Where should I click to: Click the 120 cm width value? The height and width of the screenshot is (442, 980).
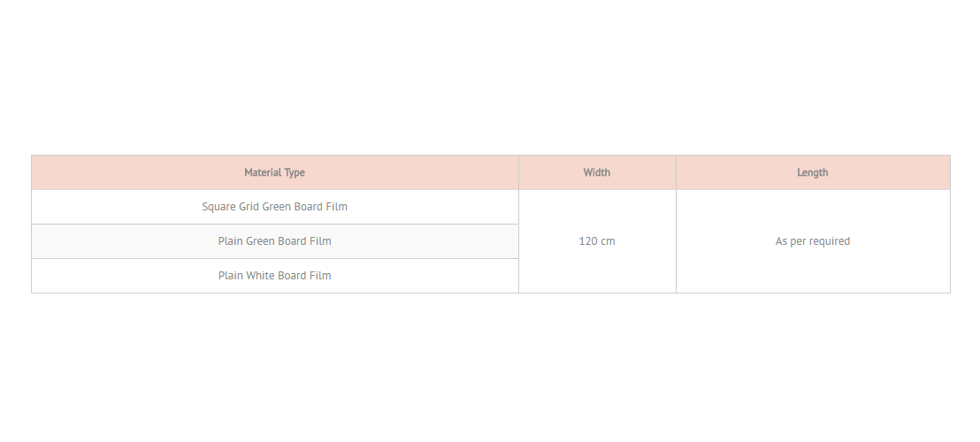(x=597, y=241)
